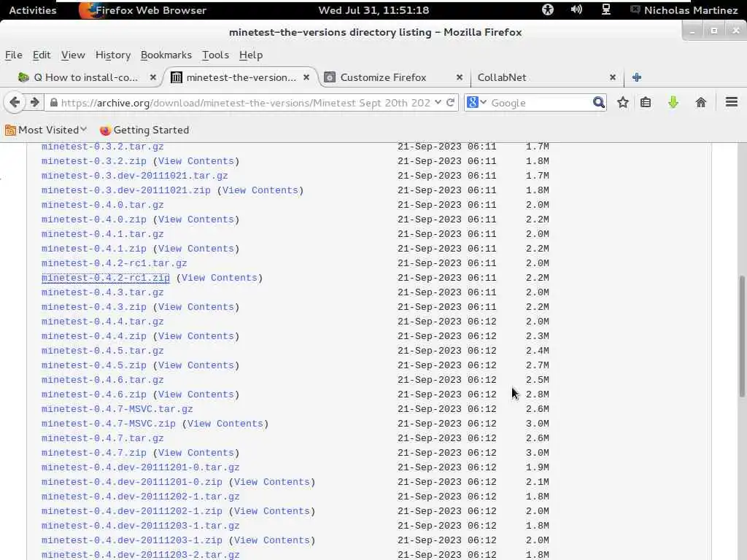
Task: Go to the home page icon
Action: click(701, 102)
